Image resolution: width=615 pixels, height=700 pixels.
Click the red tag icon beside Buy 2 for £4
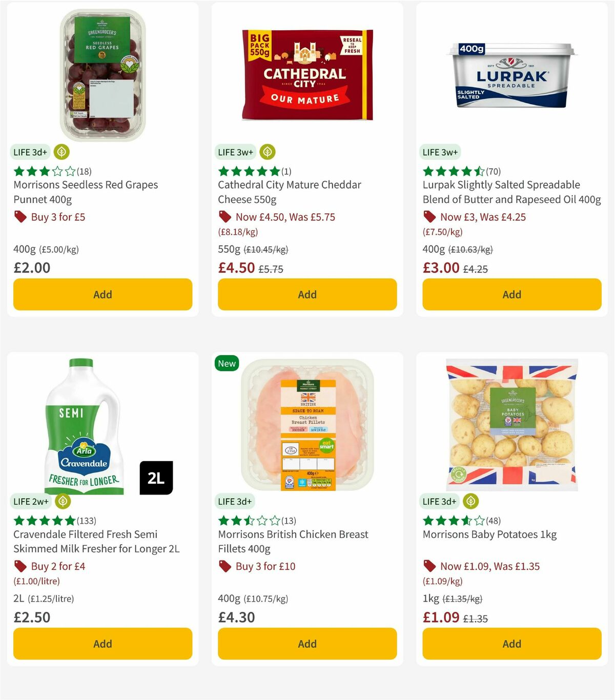[19, 566]
